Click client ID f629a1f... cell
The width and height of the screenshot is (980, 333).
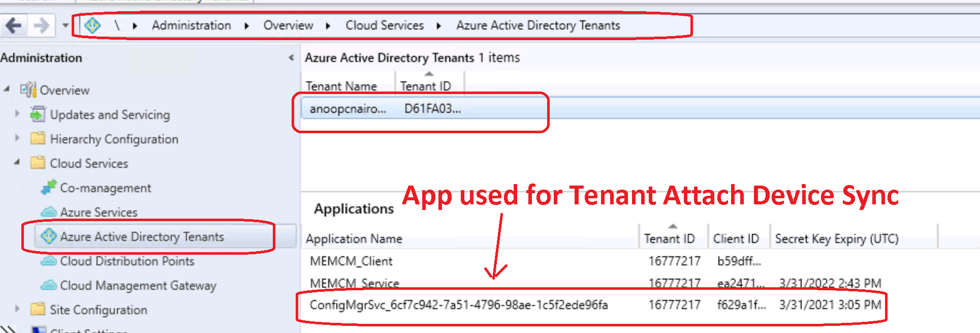click(741, 305)
